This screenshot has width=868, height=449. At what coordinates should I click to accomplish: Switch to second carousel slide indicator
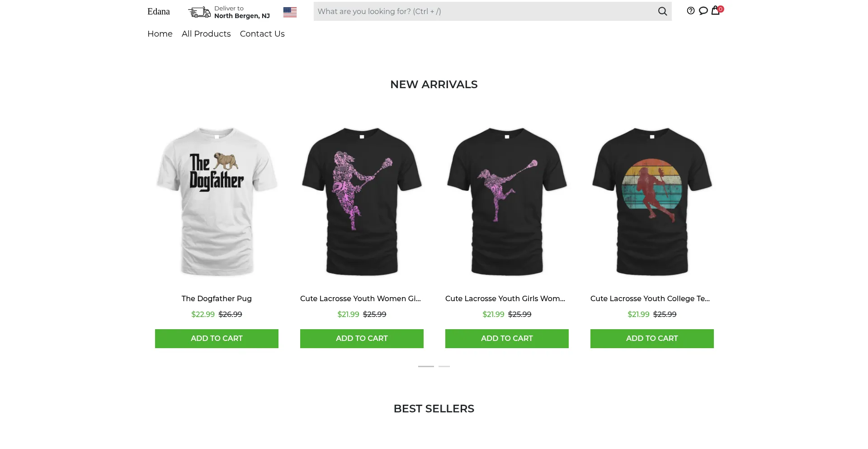pos(444,366)
